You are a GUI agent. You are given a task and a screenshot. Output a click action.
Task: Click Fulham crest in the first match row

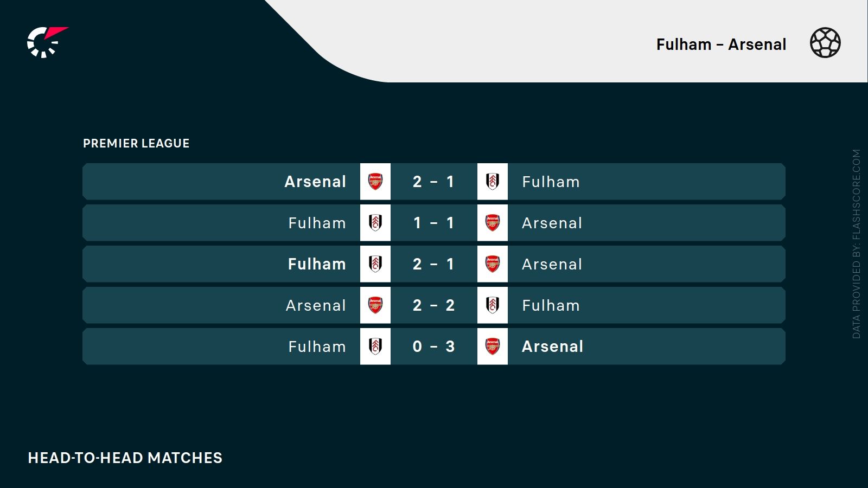pos(493,182)
